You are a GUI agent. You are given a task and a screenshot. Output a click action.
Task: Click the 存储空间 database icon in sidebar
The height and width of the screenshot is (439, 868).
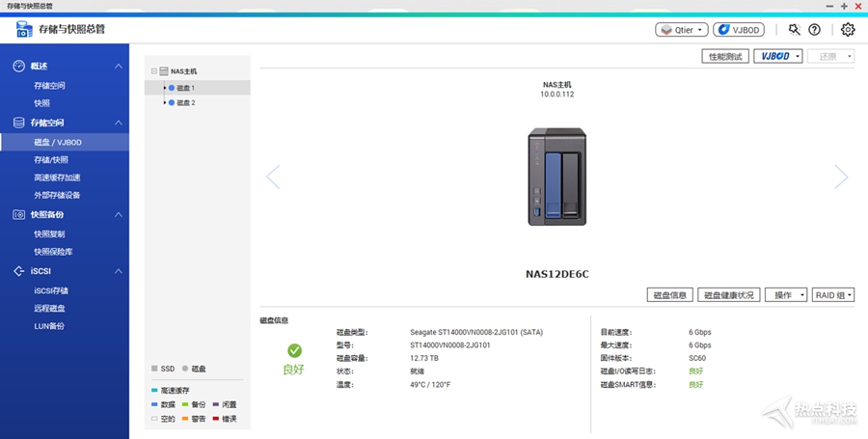pos(18,123)
